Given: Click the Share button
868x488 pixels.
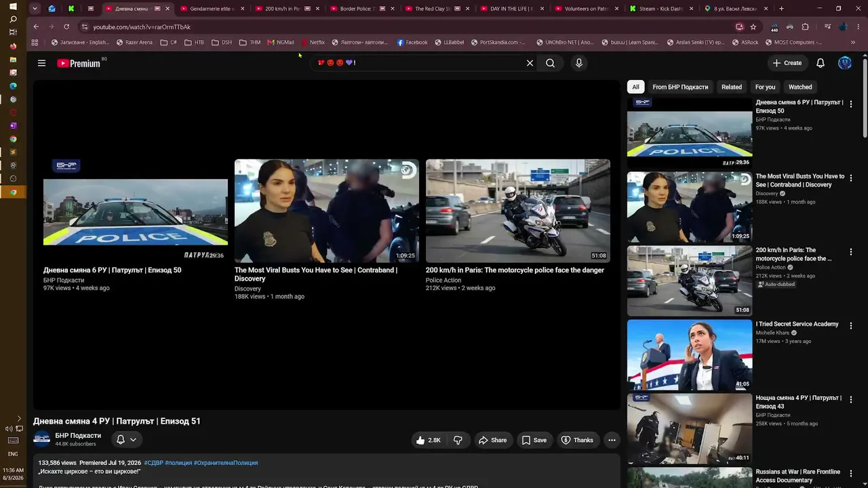Looking at the screenshot, I should pyautogui.click(x=492, y=440).
